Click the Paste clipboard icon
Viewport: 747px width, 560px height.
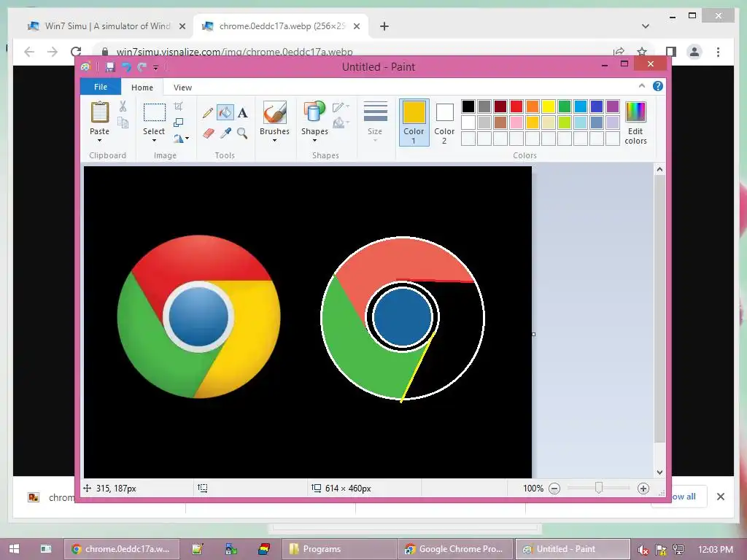point(99,113)
